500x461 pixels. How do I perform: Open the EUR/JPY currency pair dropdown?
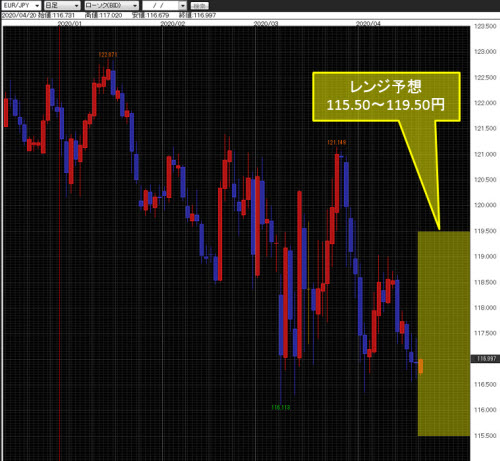click(x=21, y=6)
